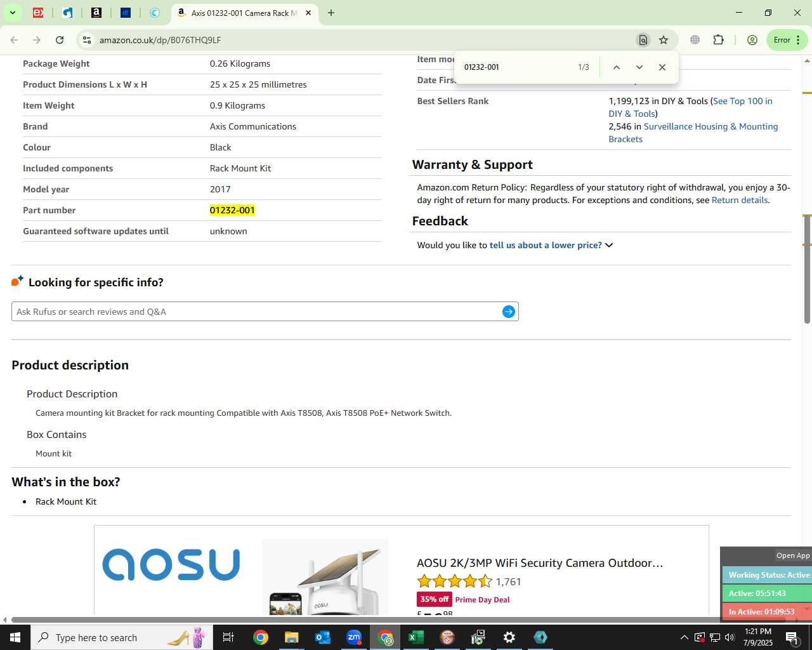Image resolution: width=812 pixels, height=650 pixels.
Task: Submit the Rufus question arrow button
Action: [509, 312]
